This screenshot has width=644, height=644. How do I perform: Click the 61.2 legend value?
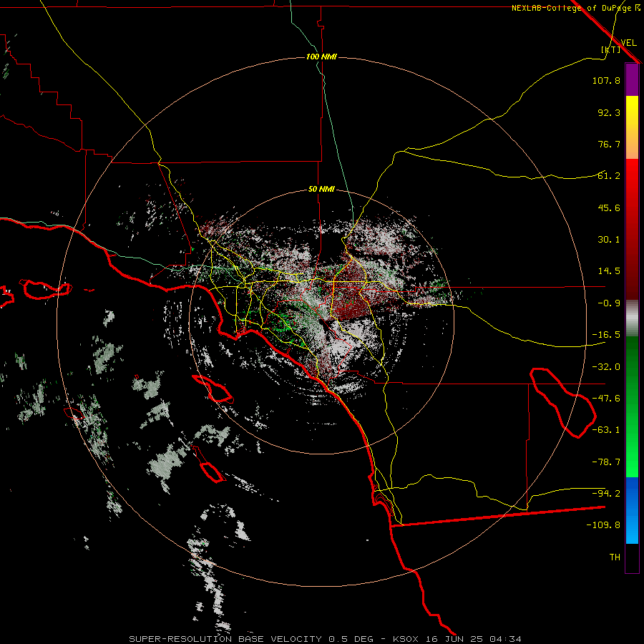609,176
